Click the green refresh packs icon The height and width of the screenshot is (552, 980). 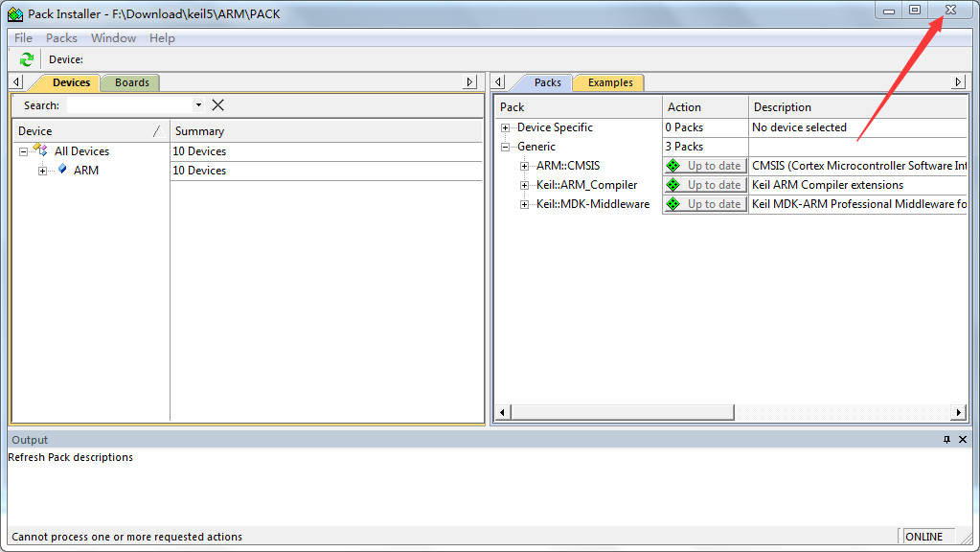point(26,59)
